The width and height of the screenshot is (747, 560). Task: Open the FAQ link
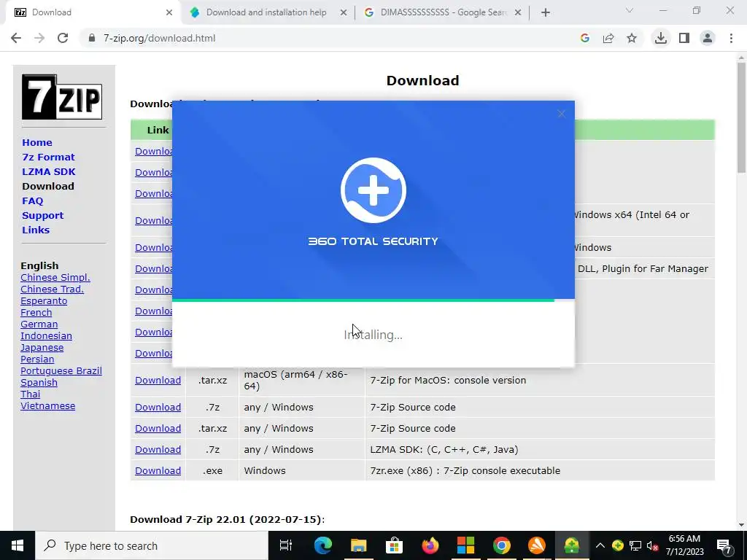[x=32, y=201]
